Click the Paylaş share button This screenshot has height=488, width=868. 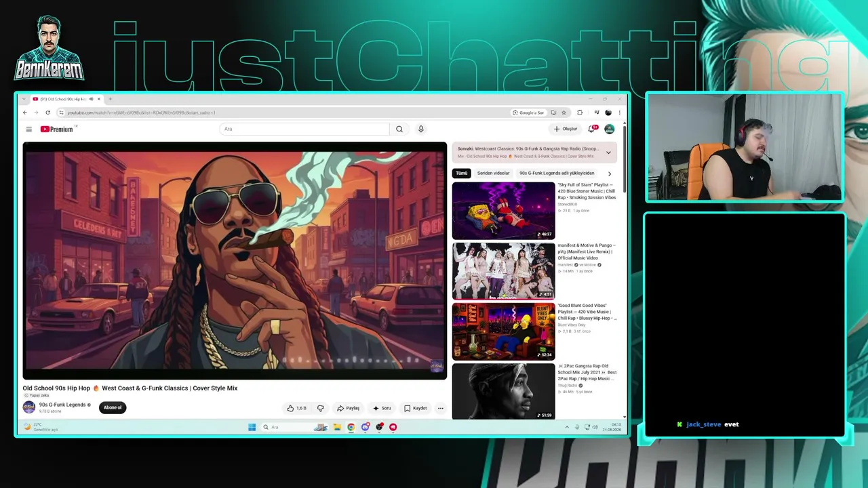(x=348, y=408)
